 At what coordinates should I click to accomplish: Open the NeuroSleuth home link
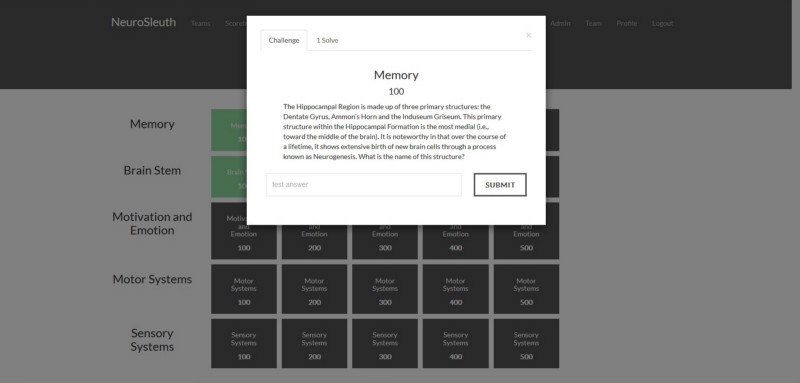tap(143, 22)
